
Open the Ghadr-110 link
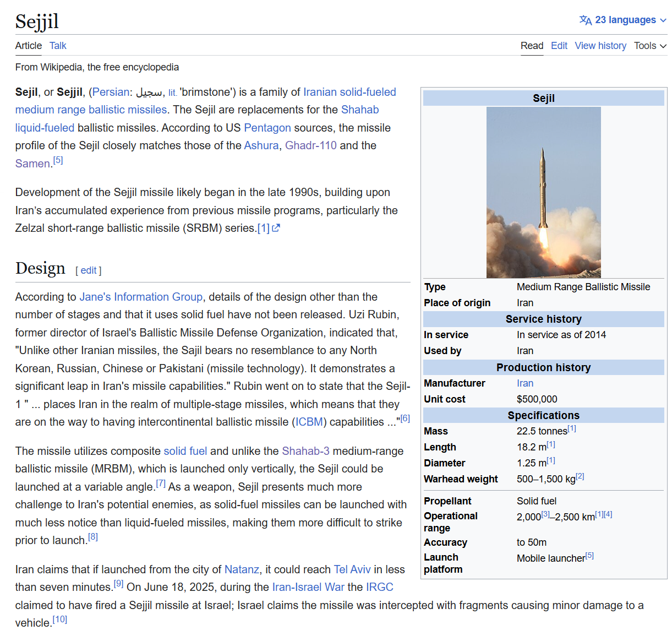click(311, 145)
